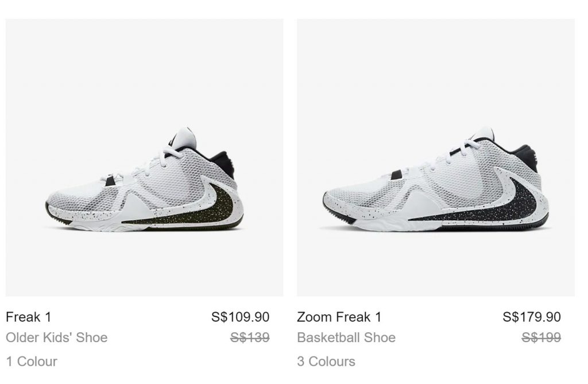Click the crossed-out S$139 original price
Viewport: 588px width, 384px height.
click(x=249, y=338)
